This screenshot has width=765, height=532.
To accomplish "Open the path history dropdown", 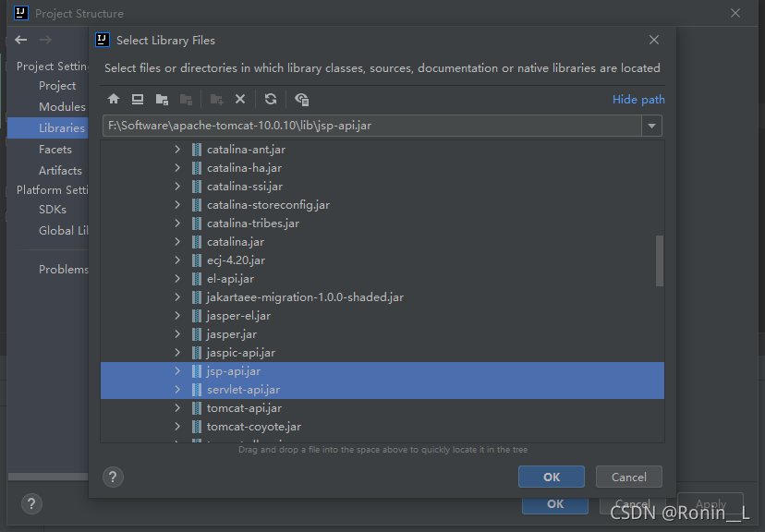I will 651,126.
